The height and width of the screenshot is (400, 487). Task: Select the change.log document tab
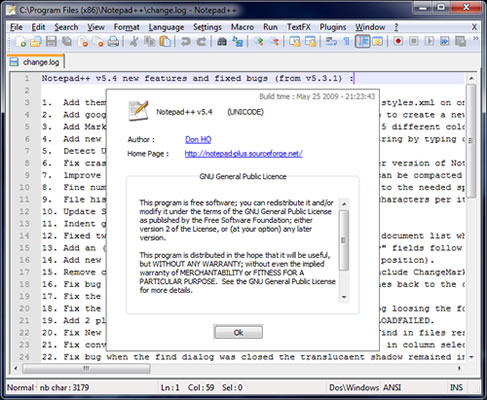[36, 62]
